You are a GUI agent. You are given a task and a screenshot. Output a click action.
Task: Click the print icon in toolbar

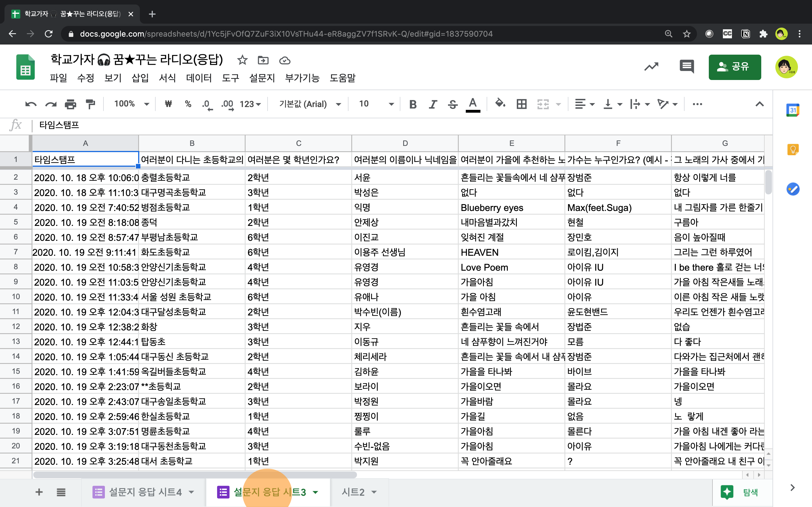pyautogui.click(x=70, y=104)
